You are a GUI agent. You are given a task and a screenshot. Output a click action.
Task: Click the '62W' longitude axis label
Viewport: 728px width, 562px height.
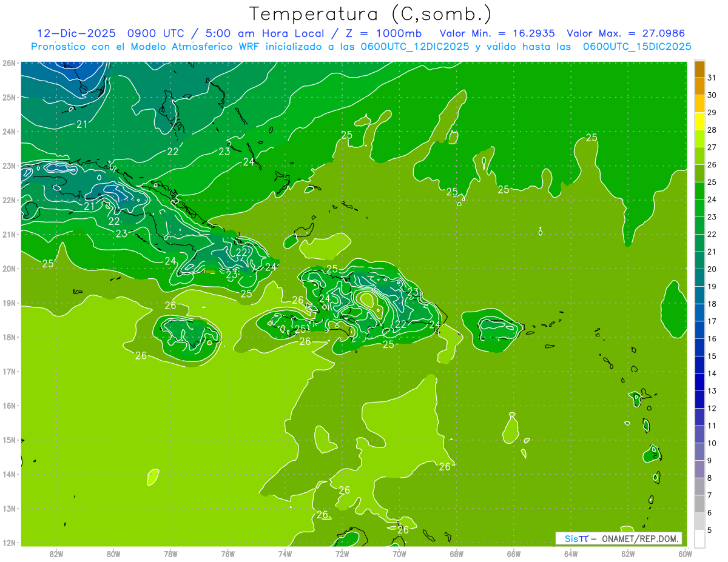tap(628, 554)
